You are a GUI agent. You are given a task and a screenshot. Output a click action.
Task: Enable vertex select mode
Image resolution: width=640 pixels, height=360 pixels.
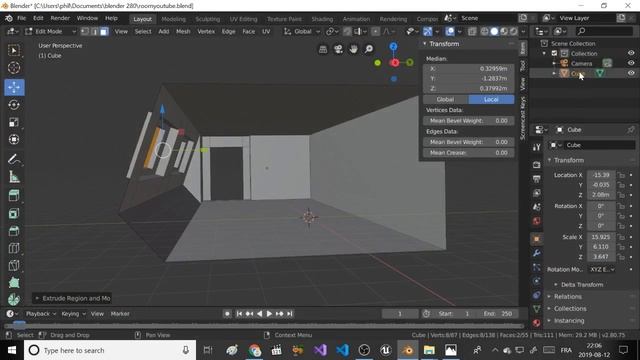[84, 31]
